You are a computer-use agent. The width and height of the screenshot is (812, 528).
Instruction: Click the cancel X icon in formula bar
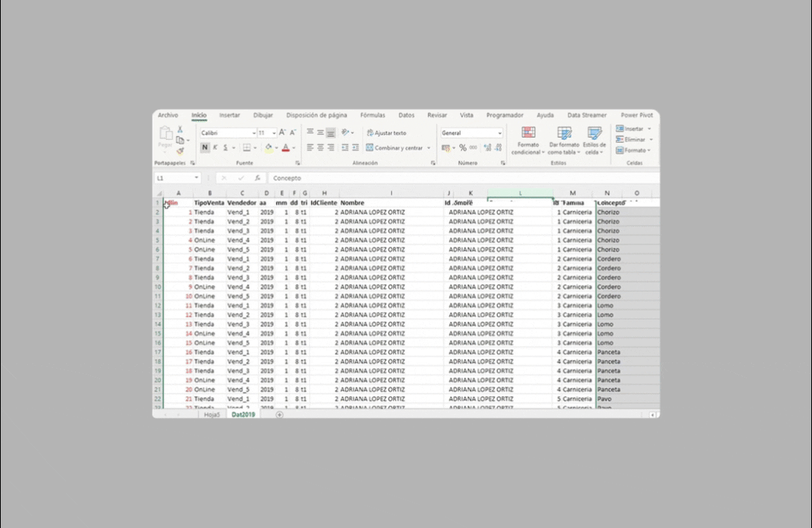pos(224,178)
